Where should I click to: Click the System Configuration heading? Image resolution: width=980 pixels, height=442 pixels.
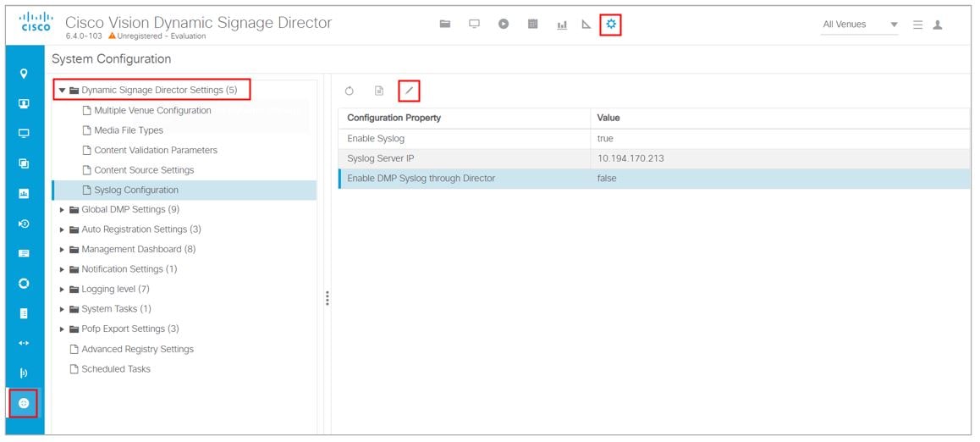click(x=111, y=59)
